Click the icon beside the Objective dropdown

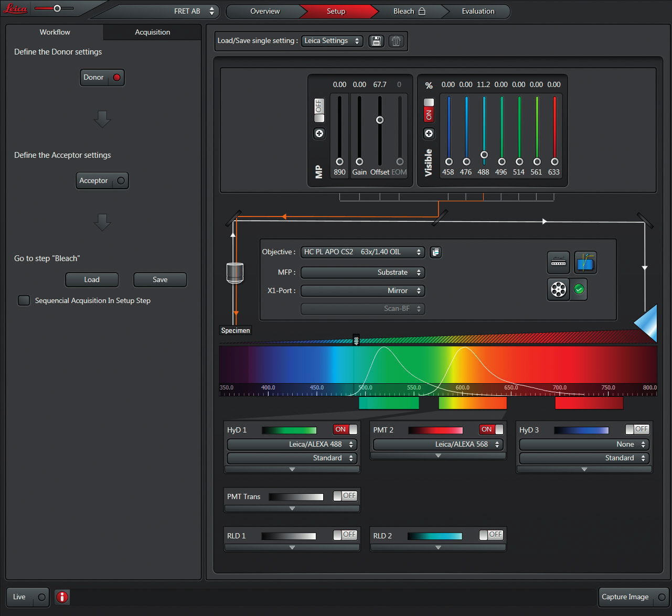(x=435, y=252)
